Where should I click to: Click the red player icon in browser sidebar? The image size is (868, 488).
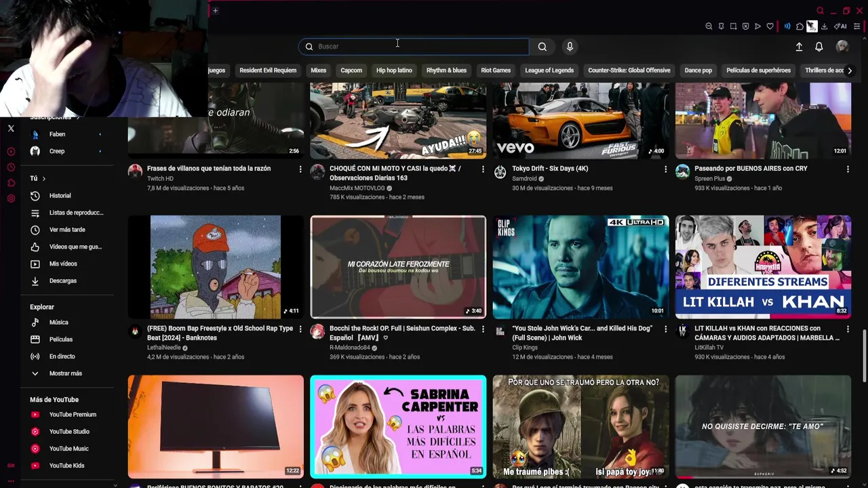pos(11,152)
